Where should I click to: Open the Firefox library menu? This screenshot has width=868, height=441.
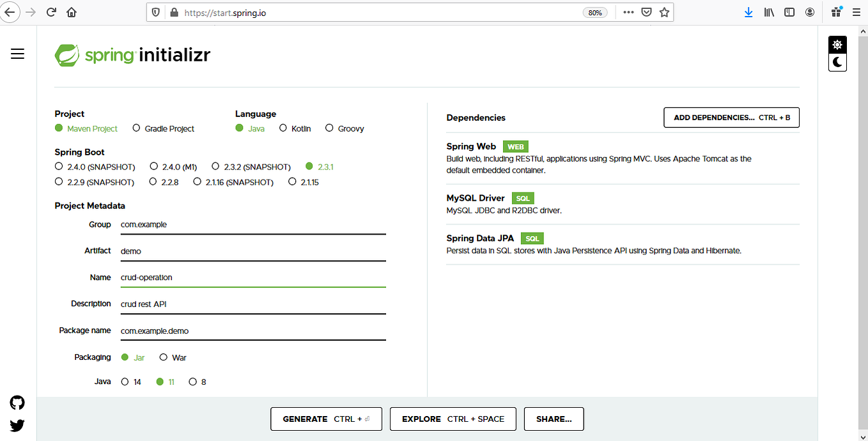tap(769, 12)
